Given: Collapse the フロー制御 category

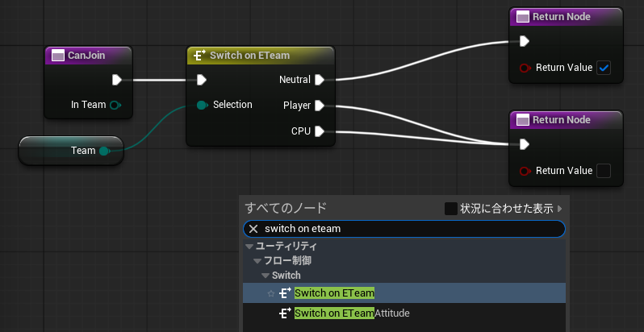Looking at the screenshot, I should 257,261.
